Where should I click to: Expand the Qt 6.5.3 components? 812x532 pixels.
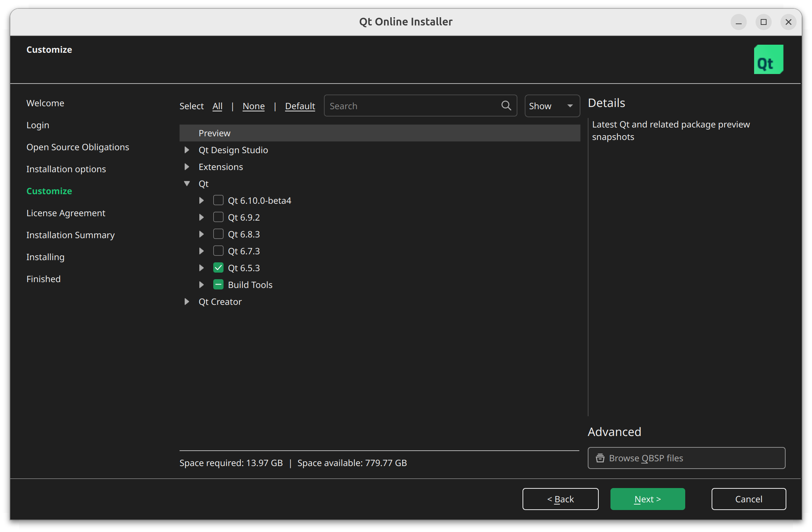(202, 268)
